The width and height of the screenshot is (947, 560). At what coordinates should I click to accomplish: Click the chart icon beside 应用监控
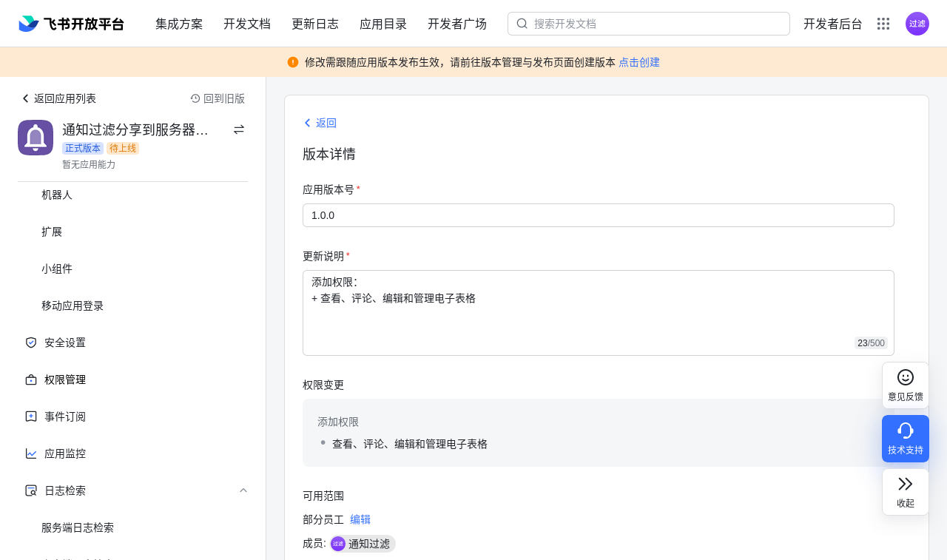pyautogui.click(x=31, y=453)
